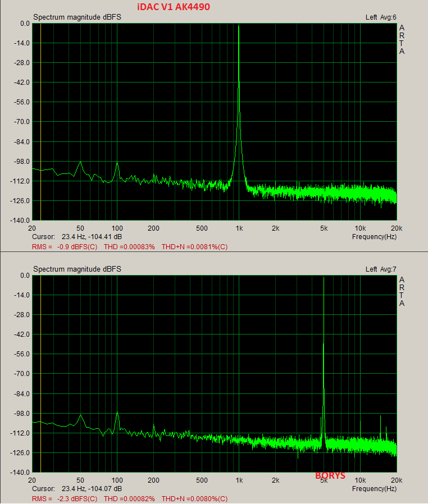Click the '-140.0' y-axis label of the bottom graph

click(x=20, y=473)
